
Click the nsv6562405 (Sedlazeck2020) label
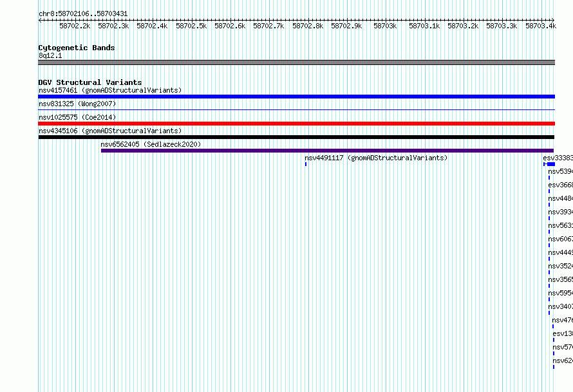[151, 144]
